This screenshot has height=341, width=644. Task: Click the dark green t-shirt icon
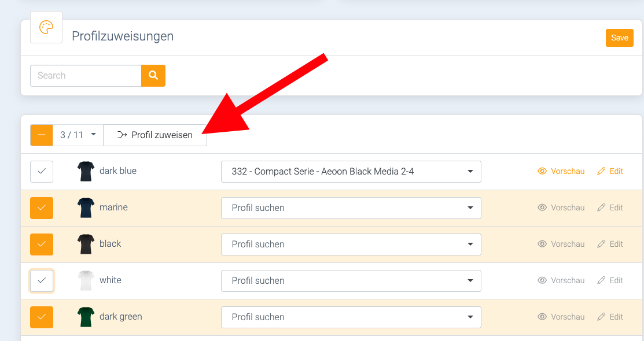tap(86, 317)
